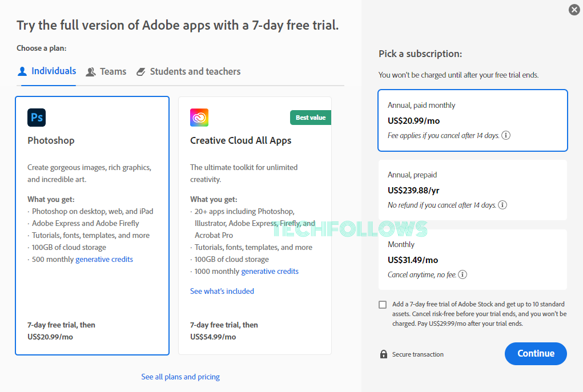The height and width of the screenshot is (392, 583).
Task: Click 100GB of cloud storage in Photoshop card
Action: [x=69, y=248]
